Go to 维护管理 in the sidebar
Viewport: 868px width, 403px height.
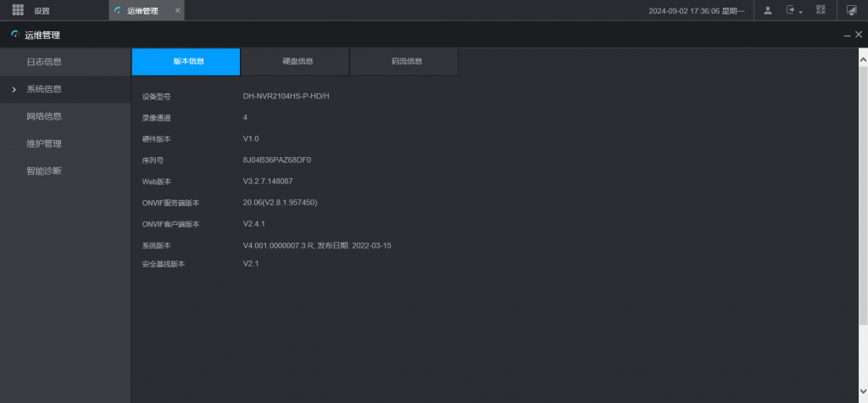pyautogui.click(x=44, y=143)
